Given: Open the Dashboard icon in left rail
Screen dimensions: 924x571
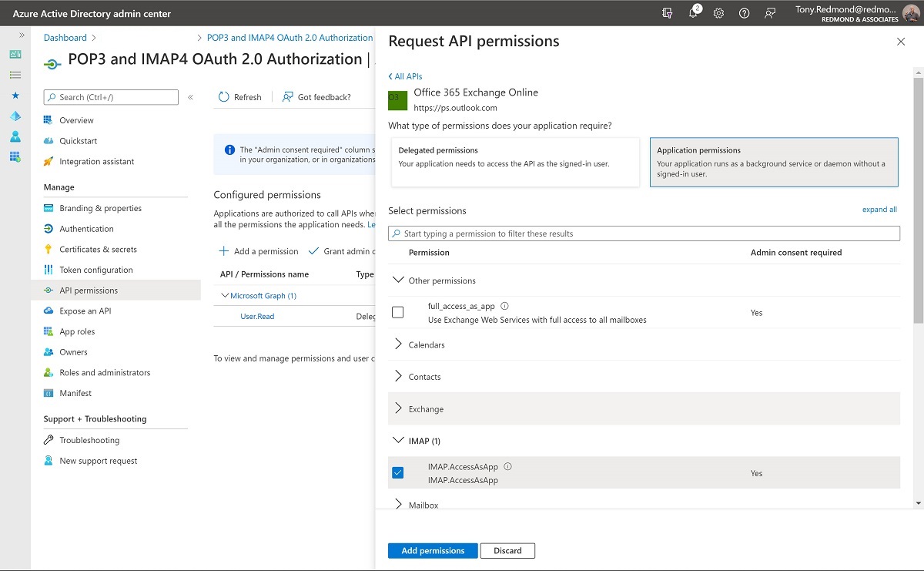Looking at the screenshot, I should [x=15, y=55].
